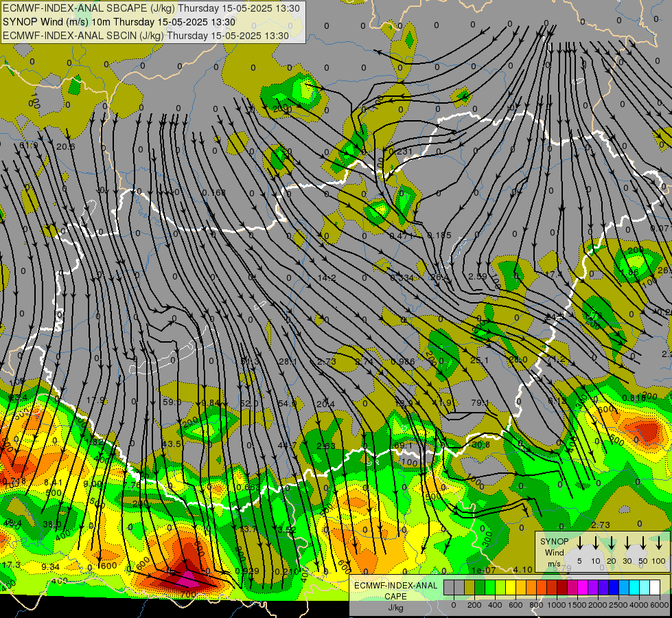Select the '0.168' value label
The width and height of the screenshot is (672, 618).
pos(214,192)
